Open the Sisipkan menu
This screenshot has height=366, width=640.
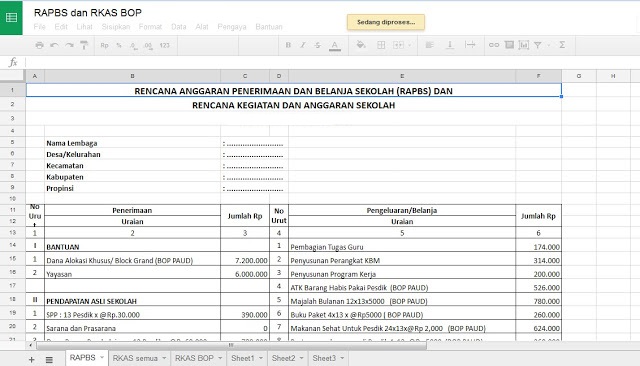116,27
